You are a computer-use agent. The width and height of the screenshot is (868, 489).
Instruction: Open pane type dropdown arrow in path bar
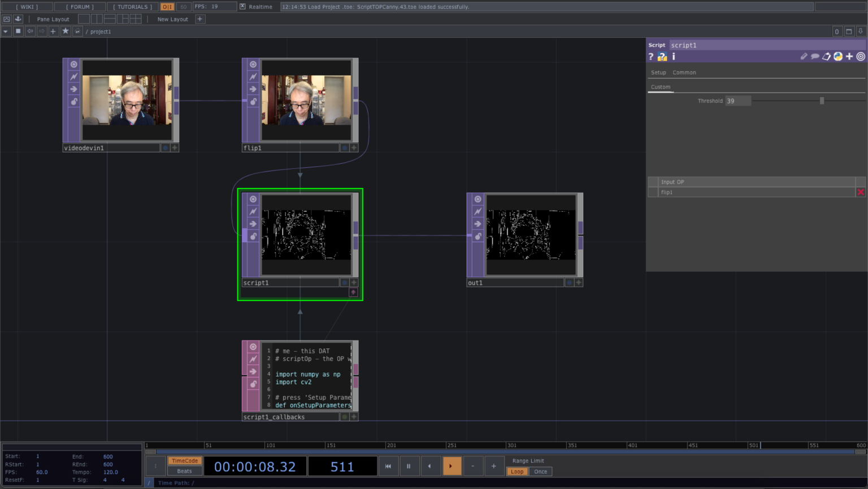click(x=6, y=31)
